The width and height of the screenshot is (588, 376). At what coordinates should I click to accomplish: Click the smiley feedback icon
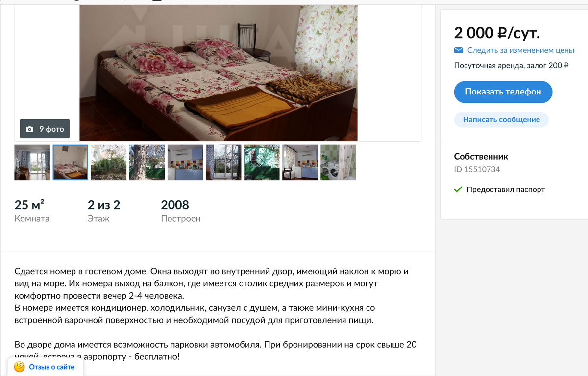point(20,367)
